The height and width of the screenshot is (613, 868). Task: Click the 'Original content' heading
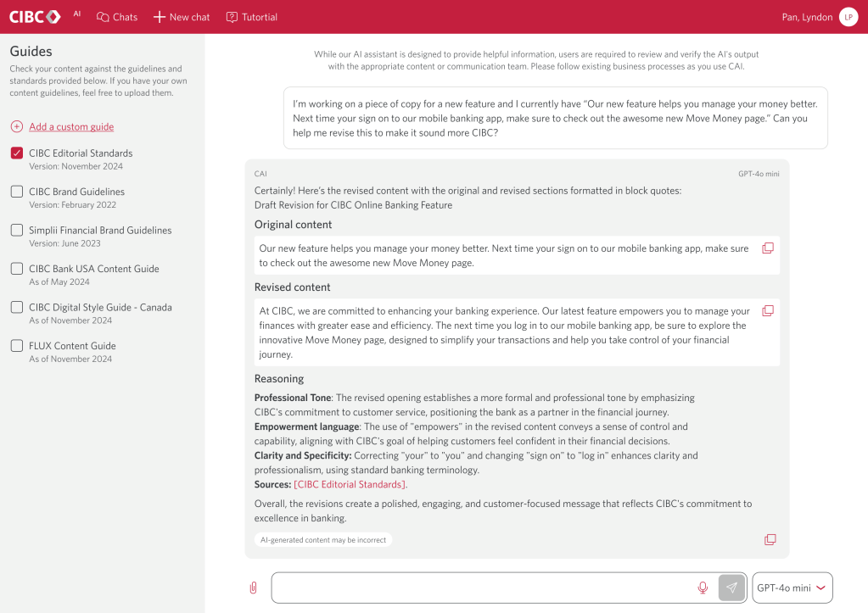tap(293, 225)
